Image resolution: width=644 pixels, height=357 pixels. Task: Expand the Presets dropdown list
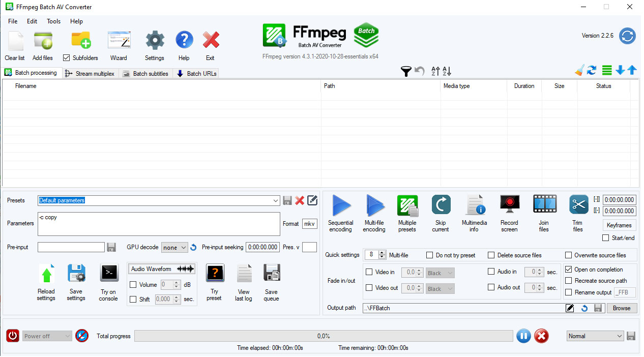click(x=275, y=200)
